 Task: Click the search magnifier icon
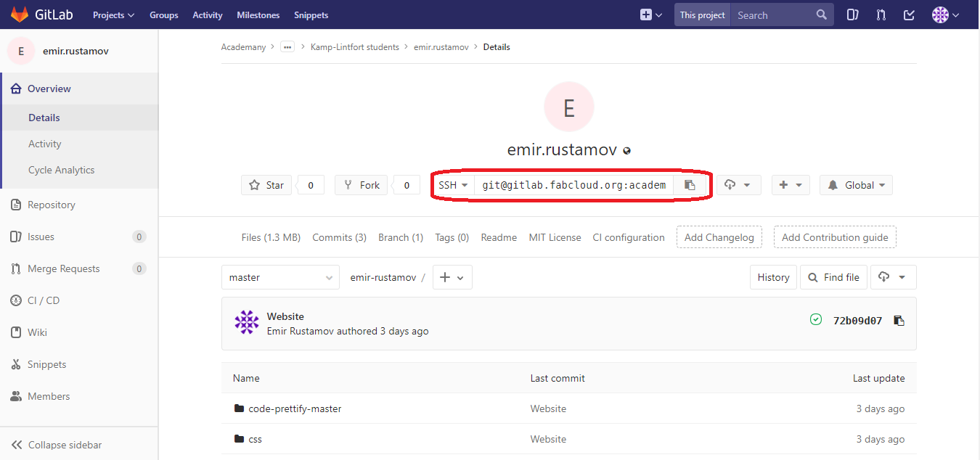click(821, 15)
